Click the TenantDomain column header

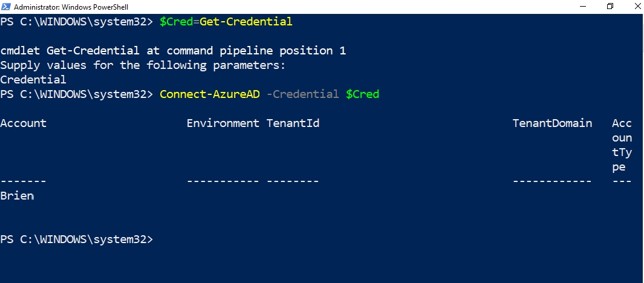tap(553, 123)
